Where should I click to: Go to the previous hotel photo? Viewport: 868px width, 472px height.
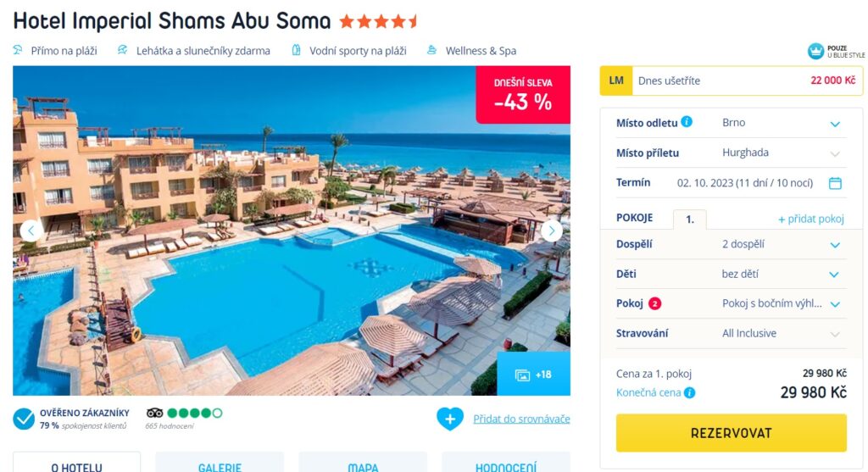pos(31,230)
